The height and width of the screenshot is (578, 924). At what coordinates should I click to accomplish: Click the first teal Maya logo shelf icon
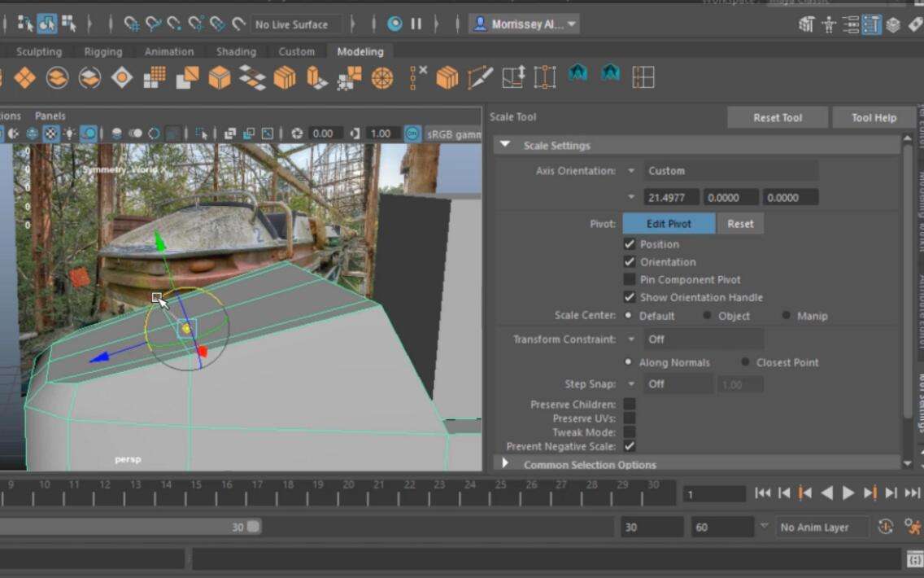577,73
